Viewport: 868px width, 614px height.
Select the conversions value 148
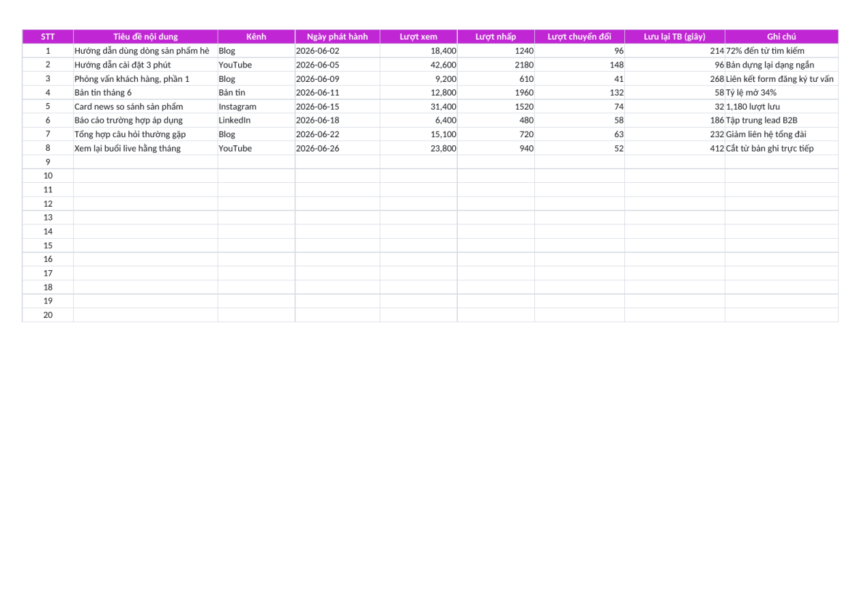579,65
